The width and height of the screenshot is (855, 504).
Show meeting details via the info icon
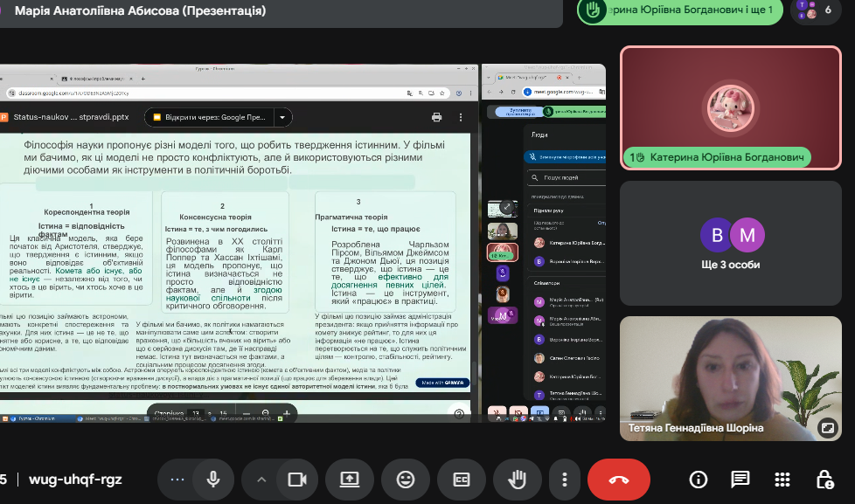pyautogui.click(x=698, y=479)
